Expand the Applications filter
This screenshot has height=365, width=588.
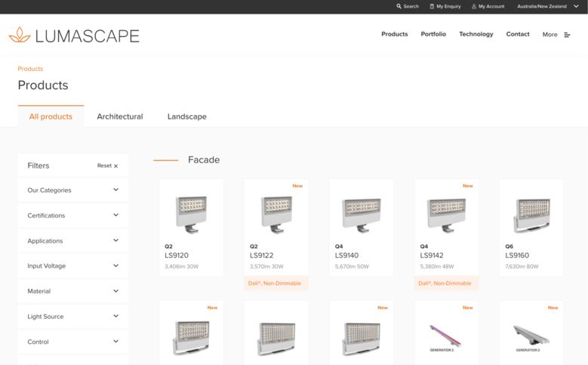(x=72, y=241)
